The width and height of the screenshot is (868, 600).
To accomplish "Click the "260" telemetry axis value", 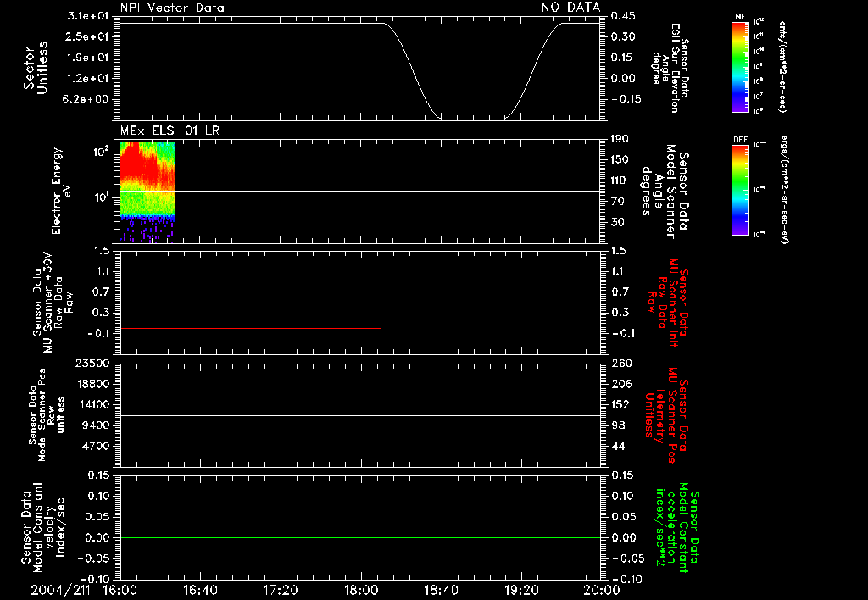I will [620, 363].
